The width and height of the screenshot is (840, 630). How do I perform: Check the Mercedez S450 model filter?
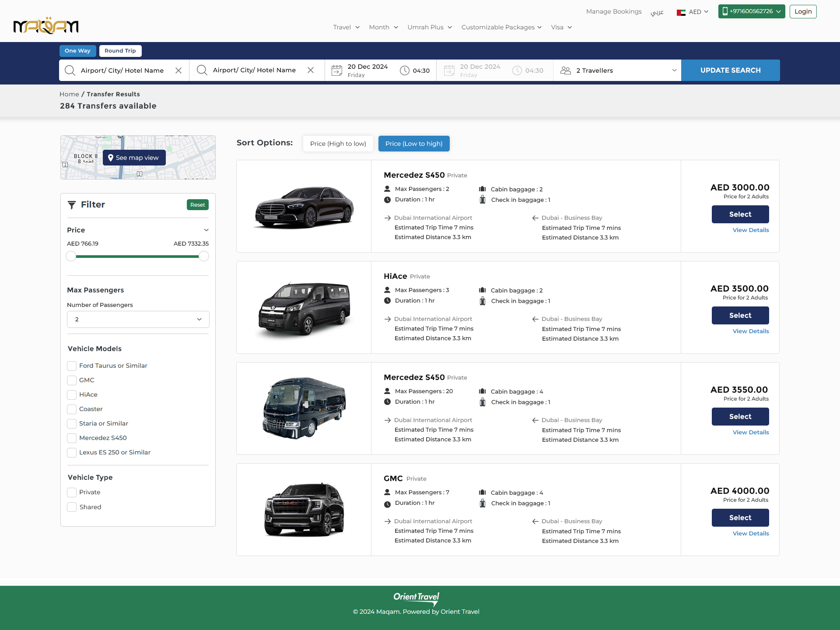[x=72, y=438]
